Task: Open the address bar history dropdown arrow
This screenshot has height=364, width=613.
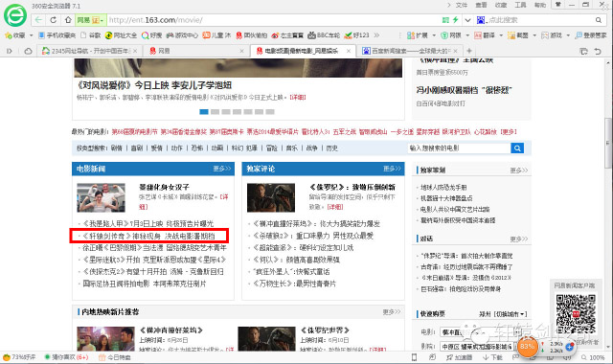Action: (x=467, y=20)
